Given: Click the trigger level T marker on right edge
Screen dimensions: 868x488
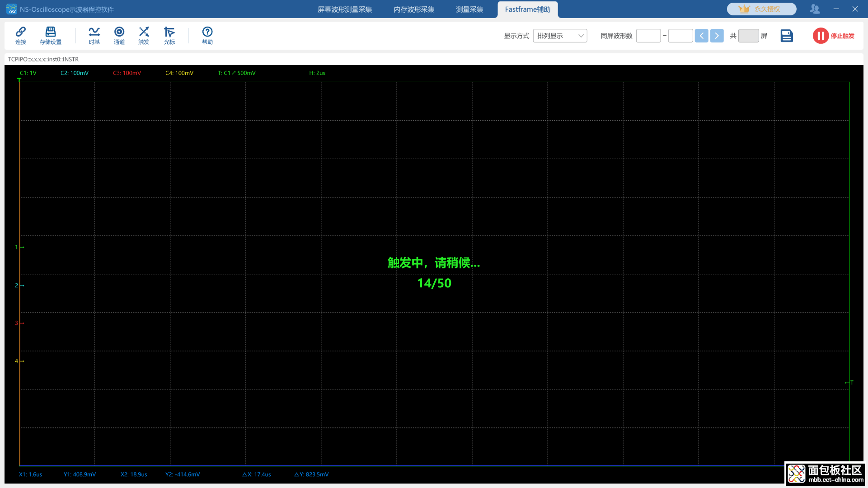Looking at the screenshot, I should (849, 383).
